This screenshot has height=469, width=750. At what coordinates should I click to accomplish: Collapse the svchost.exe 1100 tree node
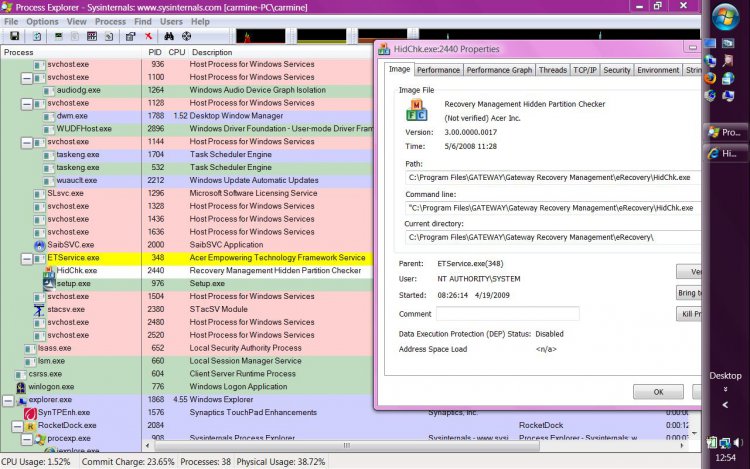(27, 77)
